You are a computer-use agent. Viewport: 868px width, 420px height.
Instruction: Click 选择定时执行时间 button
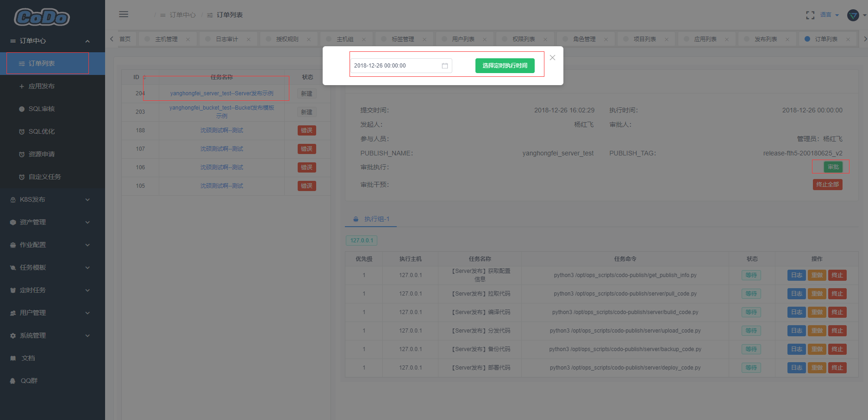tap(505, 66)
